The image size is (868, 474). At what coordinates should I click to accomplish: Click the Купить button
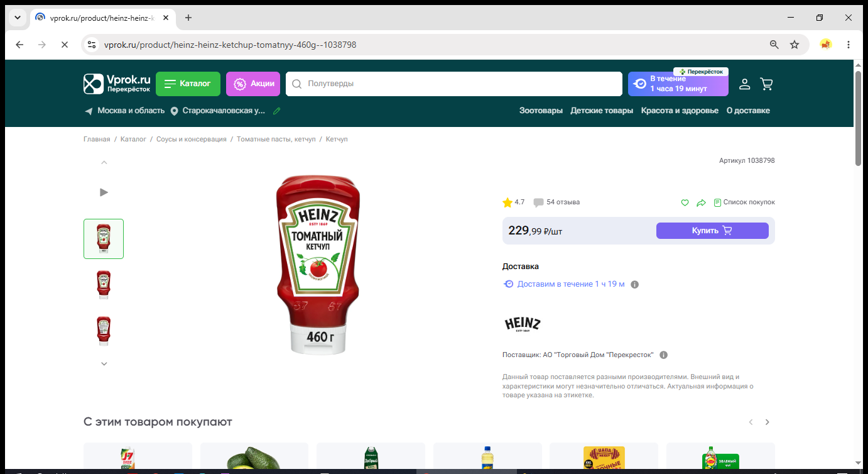712,231
